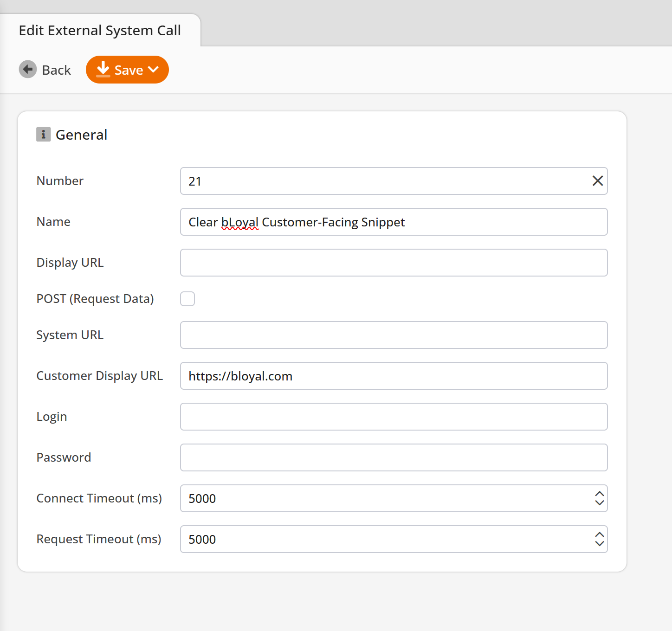The image size is (672, 631).
Task: Click the POST (Request Data) label
Action: pos(95,299)
